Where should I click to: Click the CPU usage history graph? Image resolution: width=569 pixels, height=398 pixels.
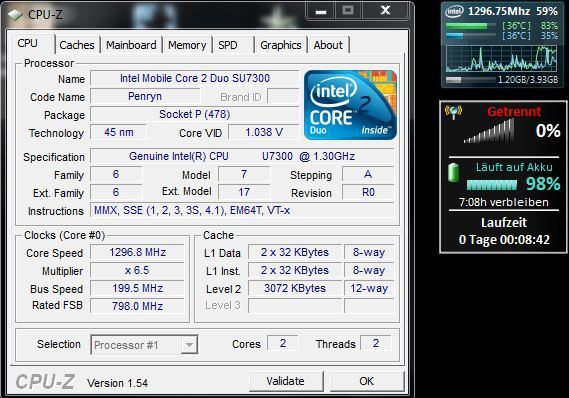tap(502, 58)
